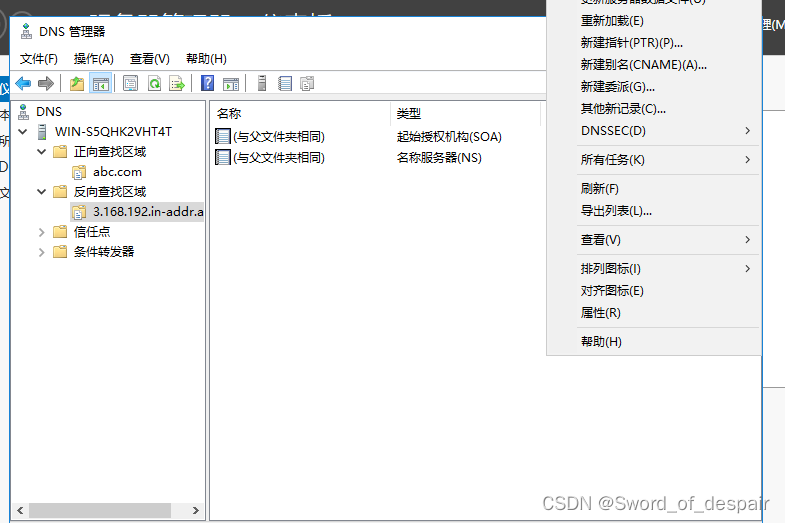
Task: Select the 起始授权机构(SOA) record
Action: pyautogui.click(x=449, y=137)
